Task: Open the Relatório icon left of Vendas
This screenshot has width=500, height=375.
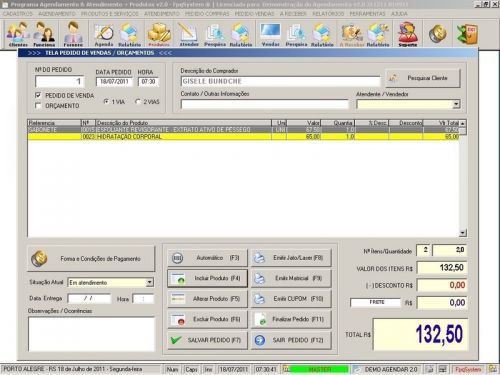Action: (x=241, y=34)
